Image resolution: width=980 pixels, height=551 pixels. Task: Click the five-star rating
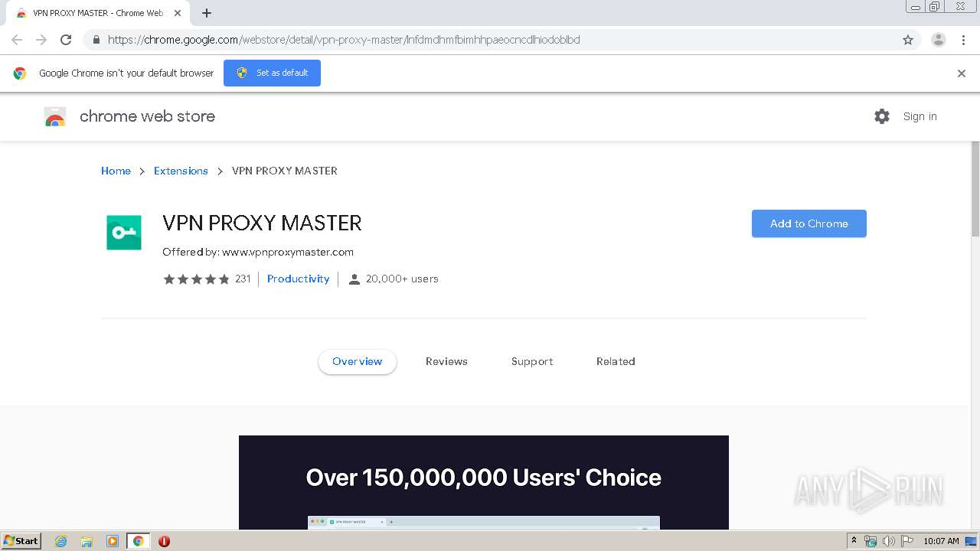pyautogui.click(x=196, y=279)
